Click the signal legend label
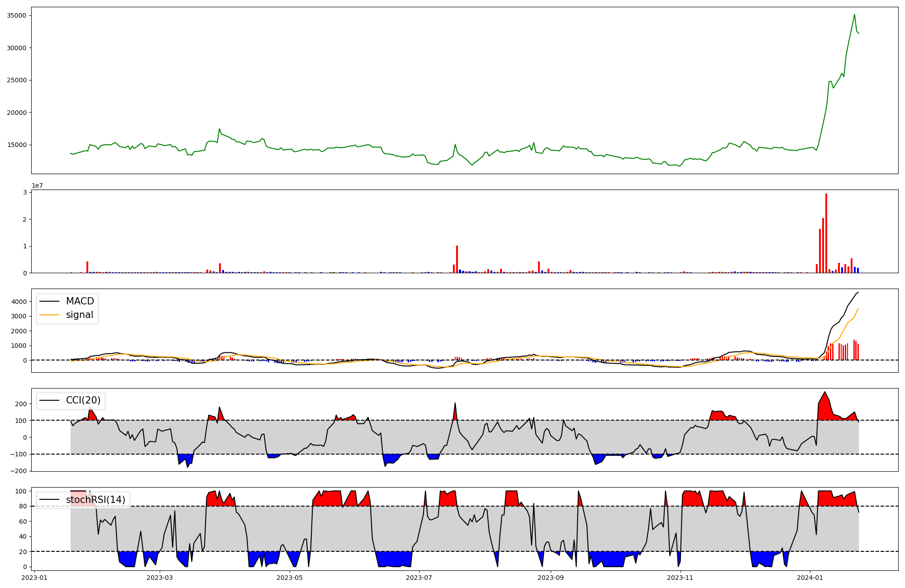This screenshot has width=905, height=588. 80,315
